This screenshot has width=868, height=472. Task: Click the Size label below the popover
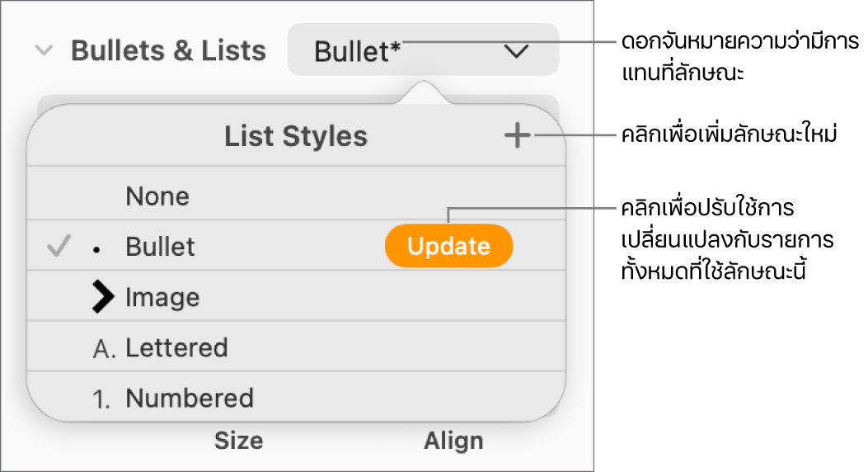tap(238, 441)
